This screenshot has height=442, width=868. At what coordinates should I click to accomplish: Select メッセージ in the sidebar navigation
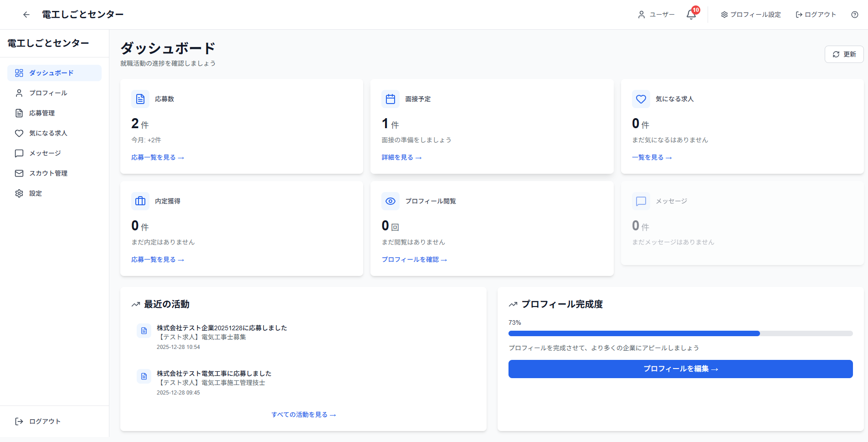coord(45,153)
